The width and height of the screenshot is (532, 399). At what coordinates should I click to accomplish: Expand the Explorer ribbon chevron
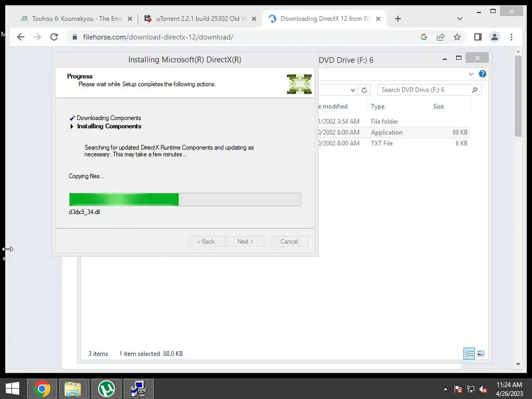point(471,74)
